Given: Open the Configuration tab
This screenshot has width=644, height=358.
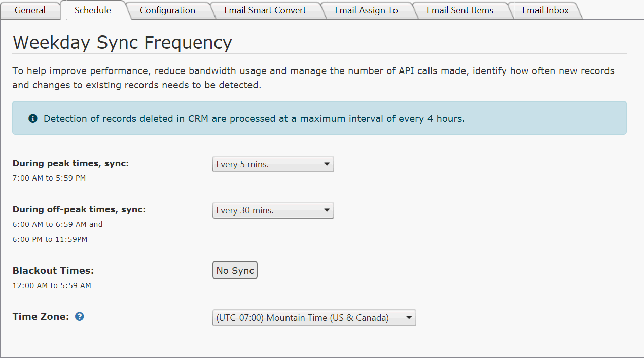Looking at the screenshot, I should pos(167,10).
